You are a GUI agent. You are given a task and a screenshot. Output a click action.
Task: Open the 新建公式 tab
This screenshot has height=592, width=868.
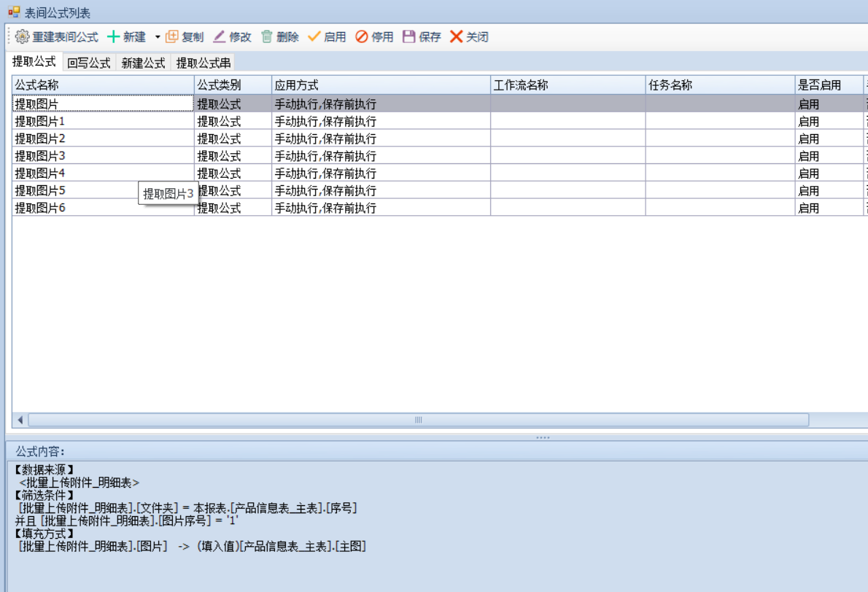(143, 63)
